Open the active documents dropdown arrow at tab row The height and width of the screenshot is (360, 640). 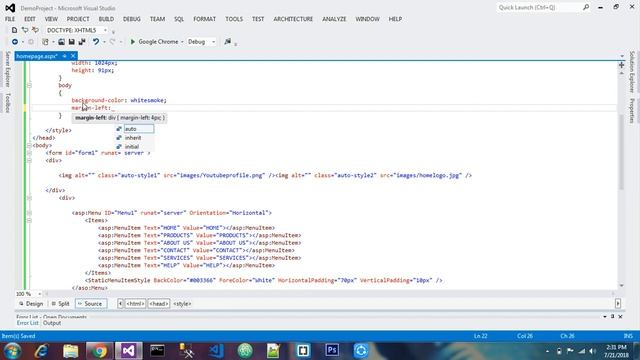tap(622, 56)
